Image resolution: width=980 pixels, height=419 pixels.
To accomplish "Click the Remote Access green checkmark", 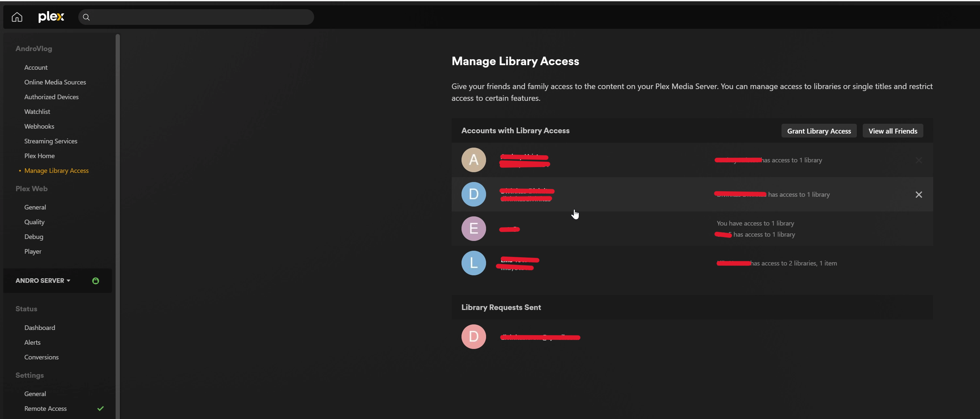I will [101, 408].
